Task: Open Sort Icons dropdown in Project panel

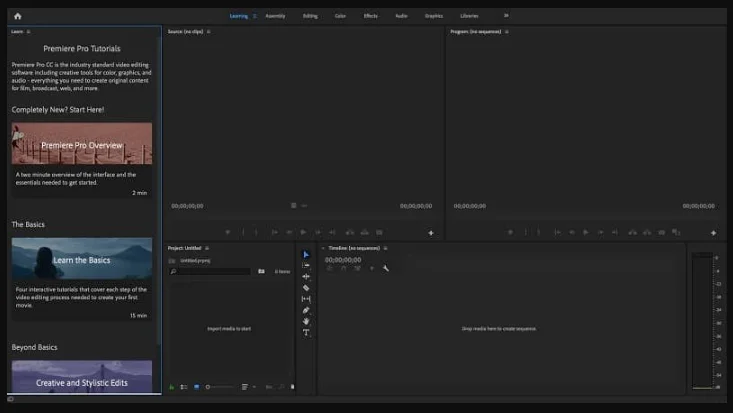Action: [247, 387]
